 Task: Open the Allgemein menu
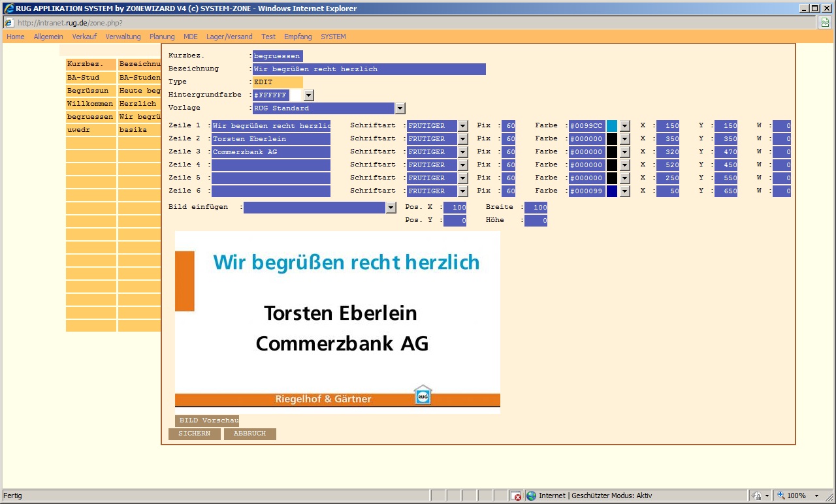tap(48, 37)
